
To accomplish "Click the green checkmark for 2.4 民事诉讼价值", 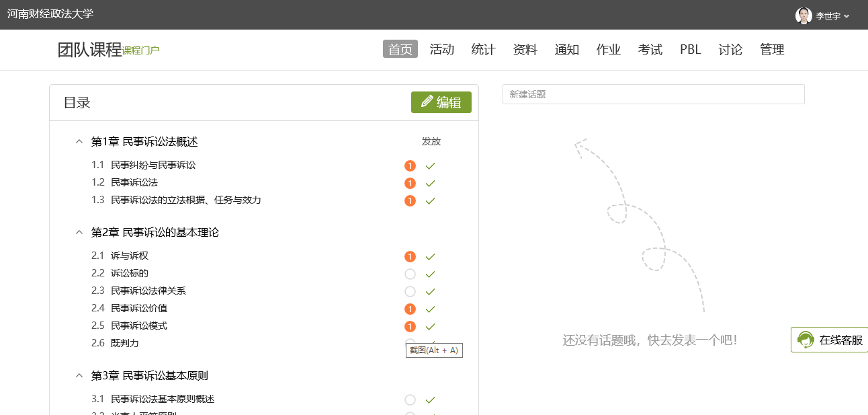I will [431, 309].
